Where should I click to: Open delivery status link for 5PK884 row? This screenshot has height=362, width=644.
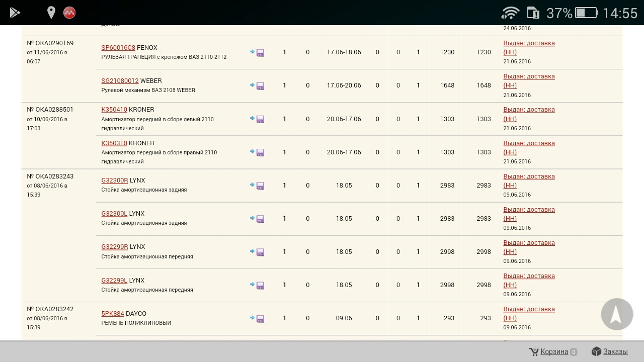pos(529,313)
